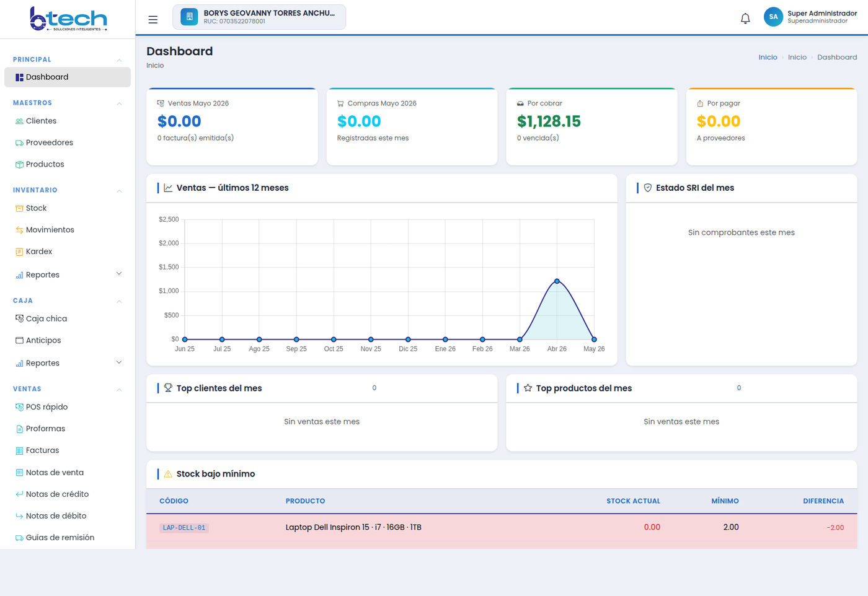This screenshot has width=868, height=596.
Task: Click the warning icon in Stock bajo mínimo
Action: [x=168, y=474]
